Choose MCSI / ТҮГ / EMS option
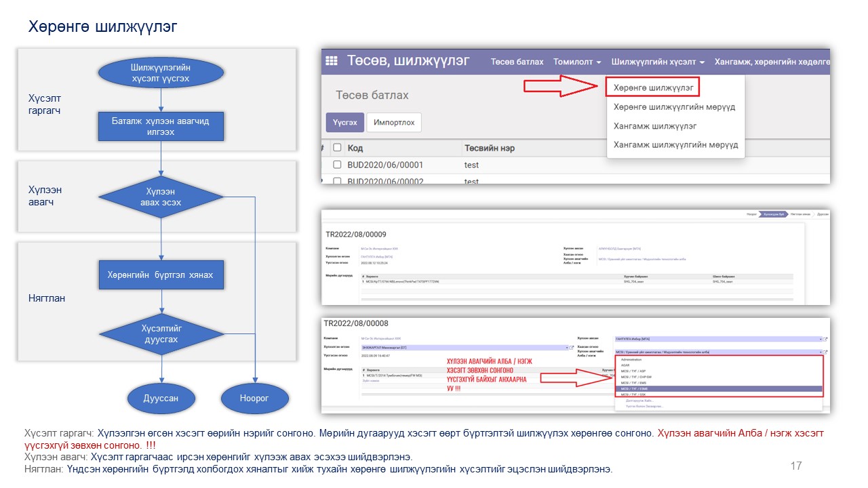The width and height of the screenshot is (868, 488). tap(633, 383)
